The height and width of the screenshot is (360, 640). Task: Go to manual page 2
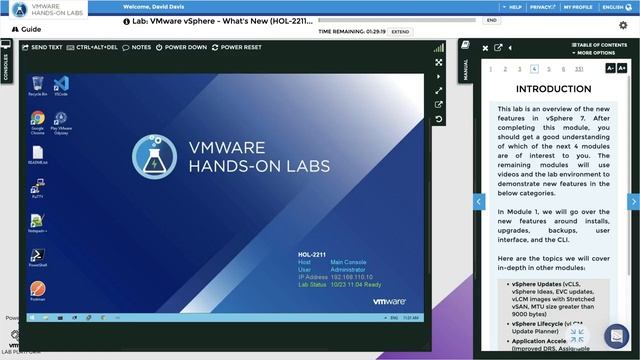click(505, 69)
